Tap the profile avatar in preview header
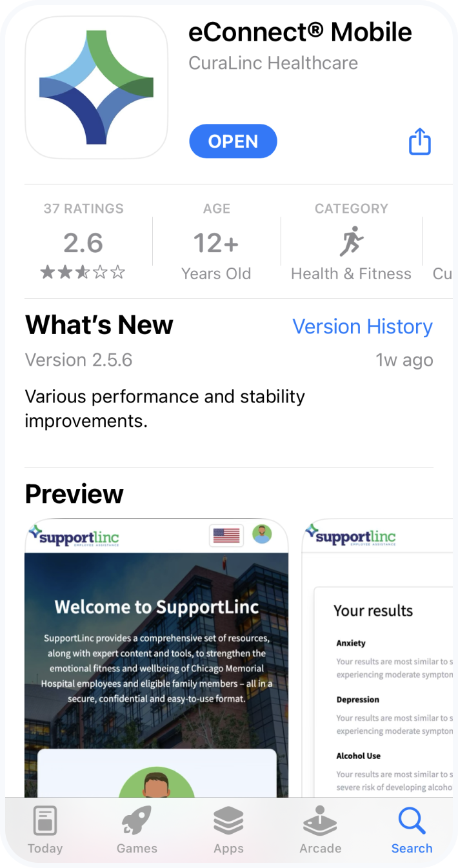This screenshot has height=868, width=458. (262, 534)
